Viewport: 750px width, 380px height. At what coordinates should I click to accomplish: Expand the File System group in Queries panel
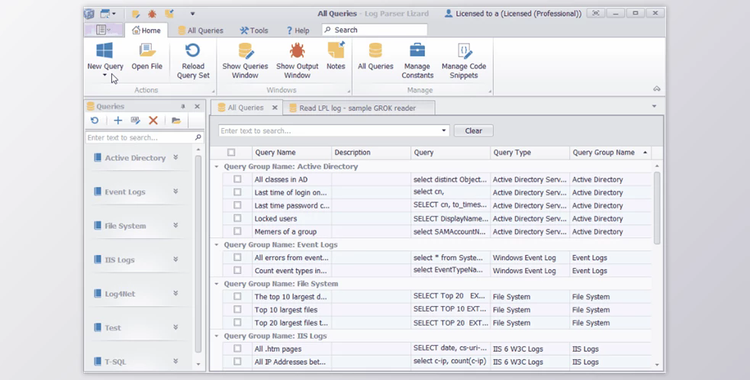176,225
